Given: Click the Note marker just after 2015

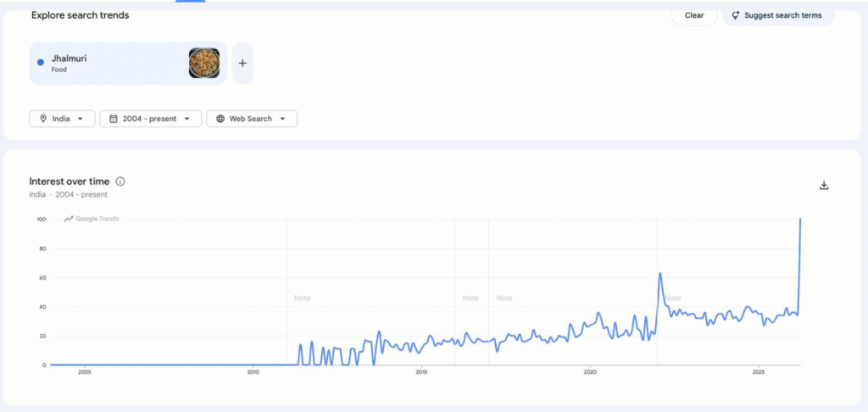Looking at the screenshot, I should pos(470,298).
